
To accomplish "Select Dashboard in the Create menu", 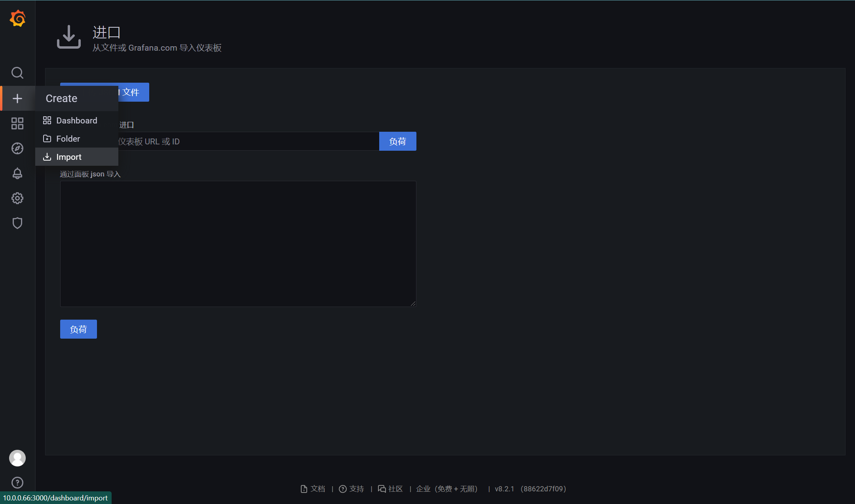I will pyautogui.click(x=76, y=121).
